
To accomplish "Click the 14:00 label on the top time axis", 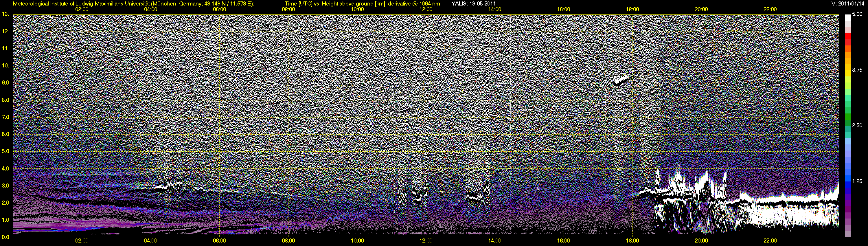I will click(495, 10).
